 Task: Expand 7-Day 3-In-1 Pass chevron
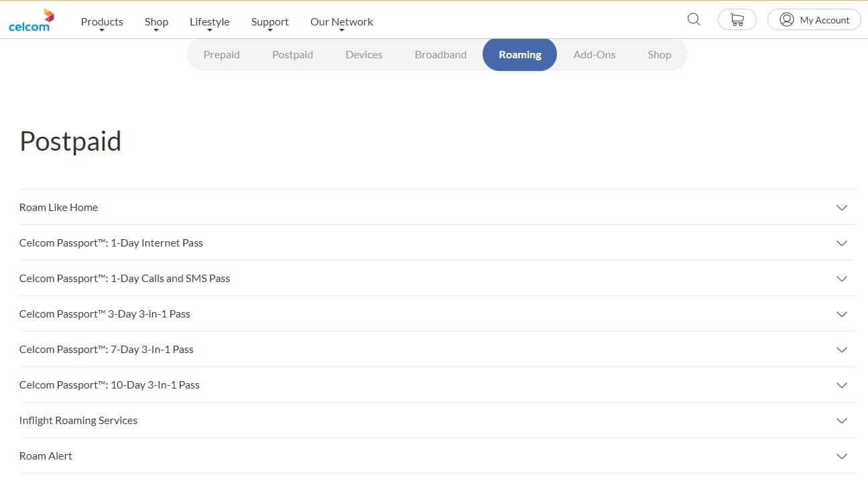coord(842,350)
